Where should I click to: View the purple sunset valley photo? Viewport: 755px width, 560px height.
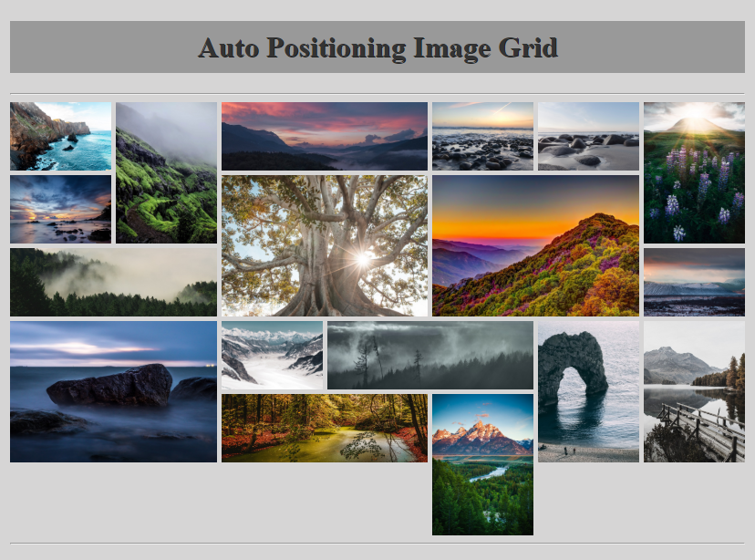(324, 135)
